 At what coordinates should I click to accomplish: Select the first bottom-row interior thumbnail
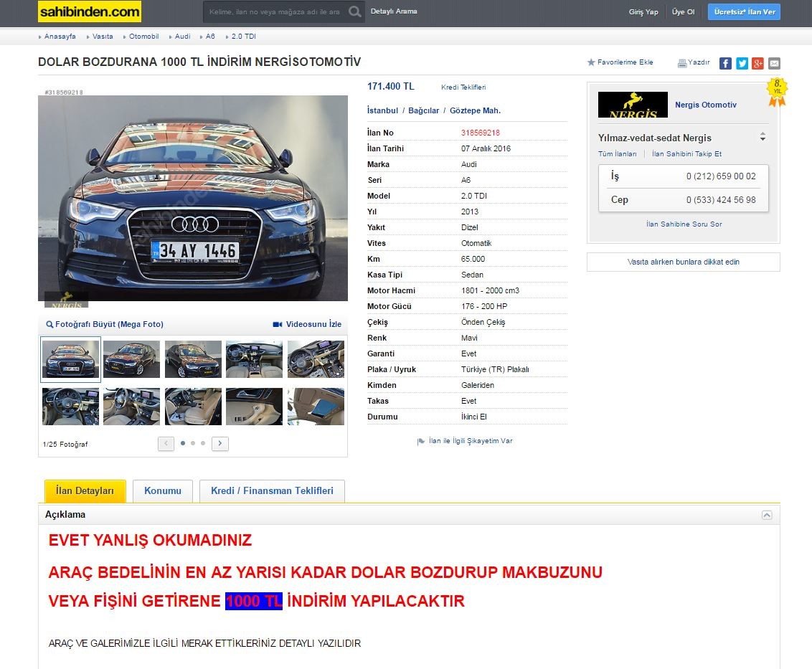pos(70,407)
